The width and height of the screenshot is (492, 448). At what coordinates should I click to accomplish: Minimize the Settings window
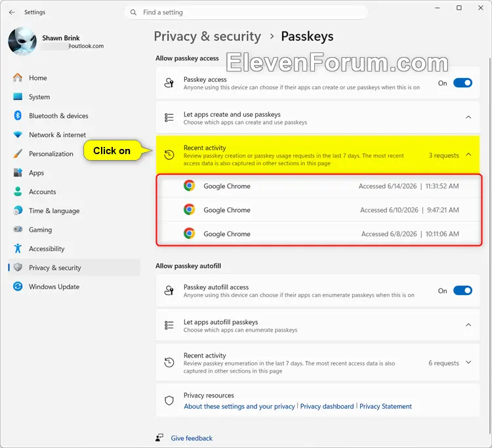438,8
